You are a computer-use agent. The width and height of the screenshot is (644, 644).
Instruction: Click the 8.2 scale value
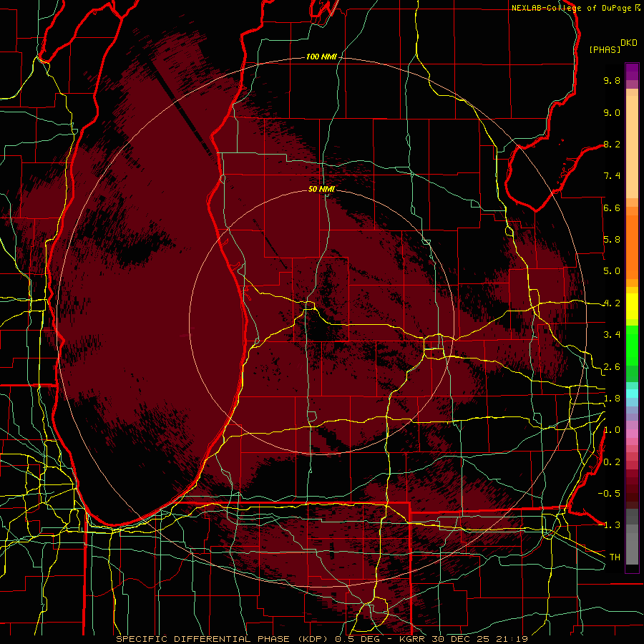click(612, 144)
